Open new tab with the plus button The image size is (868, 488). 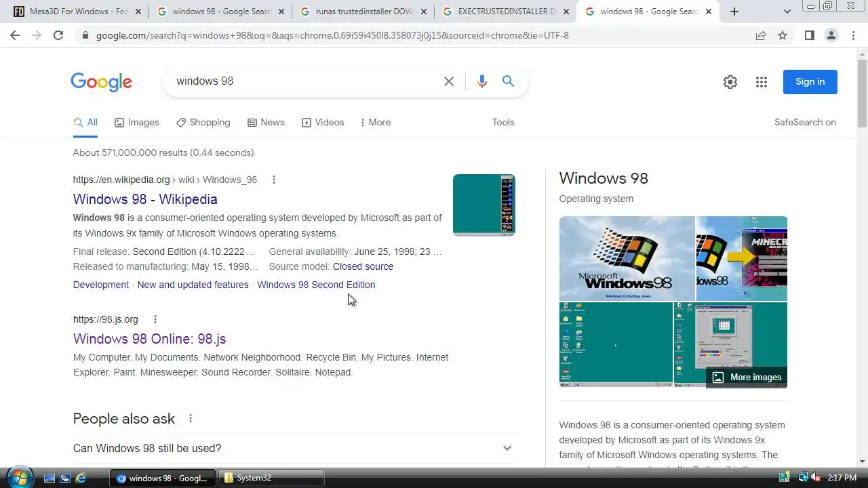(x=734, y=12)
